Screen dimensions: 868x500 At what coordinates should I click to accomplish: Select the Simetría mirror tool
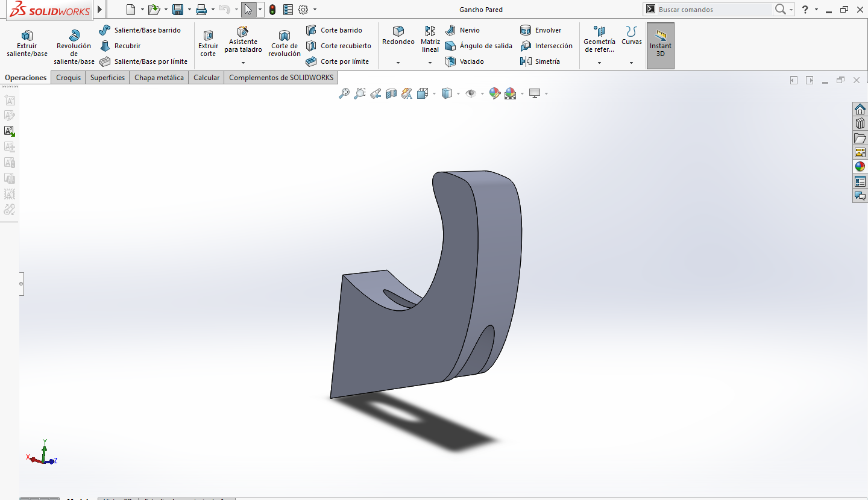(540, 61)
